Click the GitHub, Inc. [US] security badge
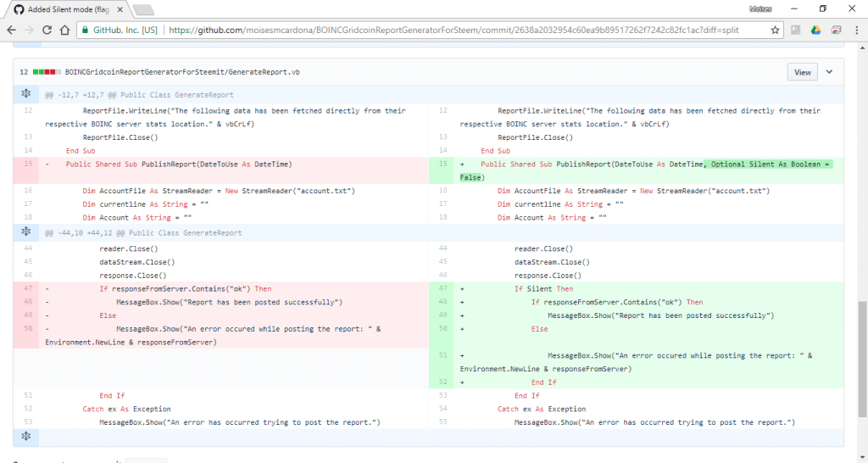868x463 pixels. (120, 30)
